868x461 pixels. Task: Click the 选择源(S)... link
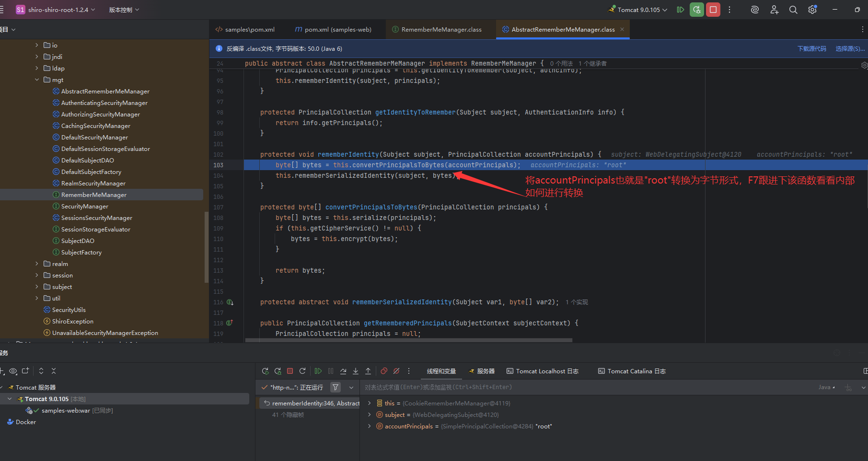click(x=850, y=49)
